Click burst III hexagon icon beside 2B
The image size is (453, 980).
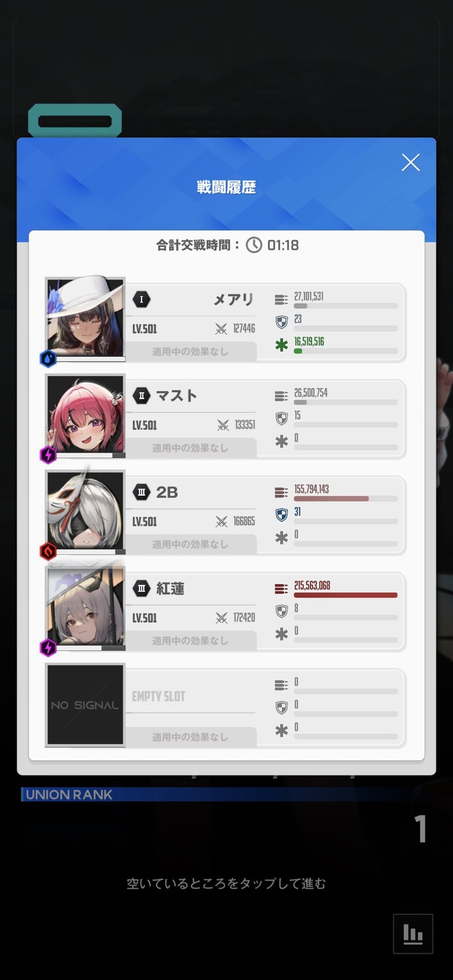click(141, 492)
